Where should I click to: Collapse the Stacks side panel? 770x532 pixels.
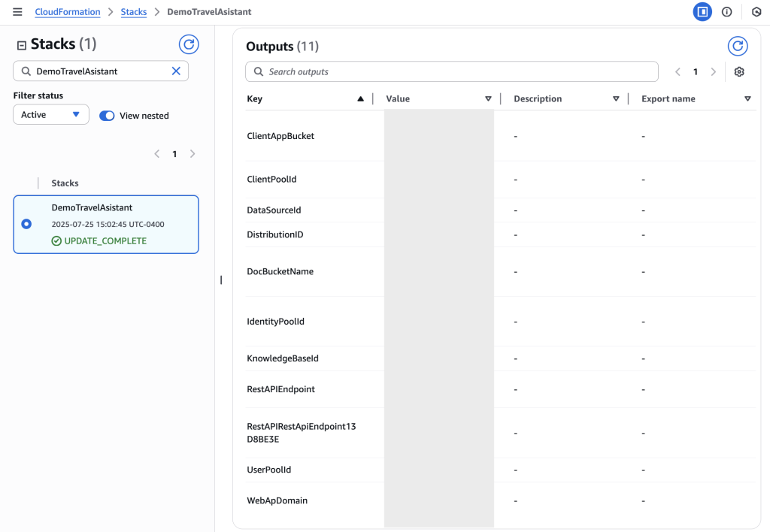(22, 45)
